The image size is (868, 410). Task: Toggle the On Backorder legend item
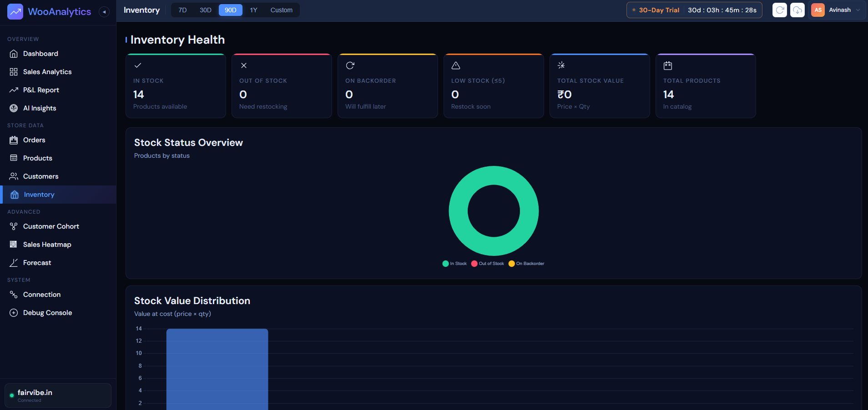[x=526, y=264]
